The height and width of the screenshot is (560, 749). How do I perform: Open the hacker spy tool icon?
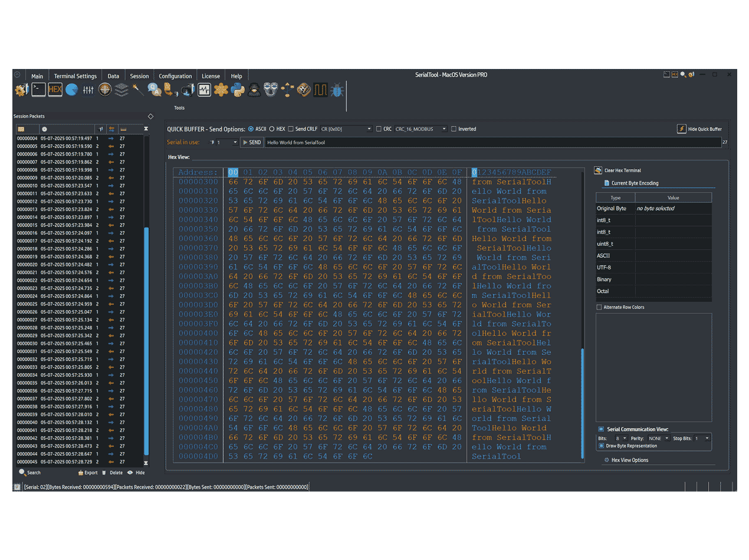[254, 90]
